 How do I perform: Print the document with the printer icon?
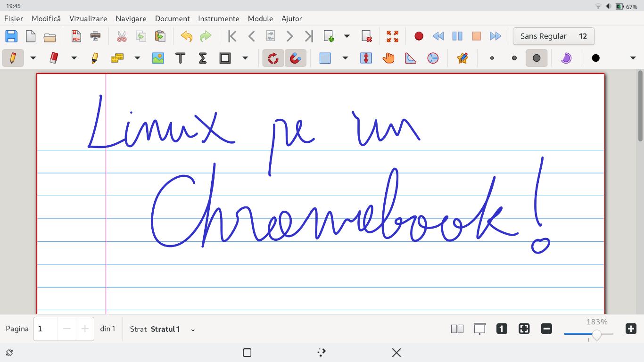click(96, 36)
